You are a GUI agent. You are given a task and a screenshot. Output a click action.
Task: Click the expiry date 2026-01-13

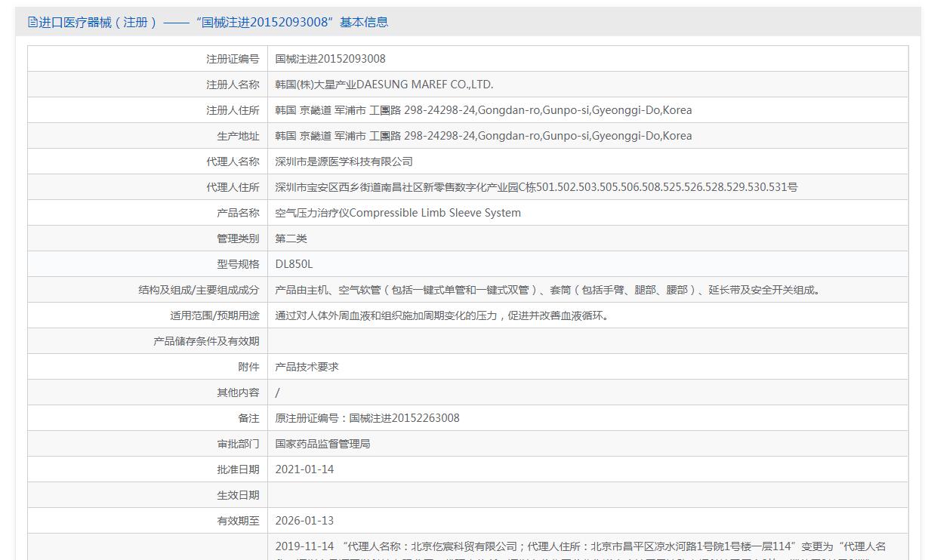tap(304, 521)
